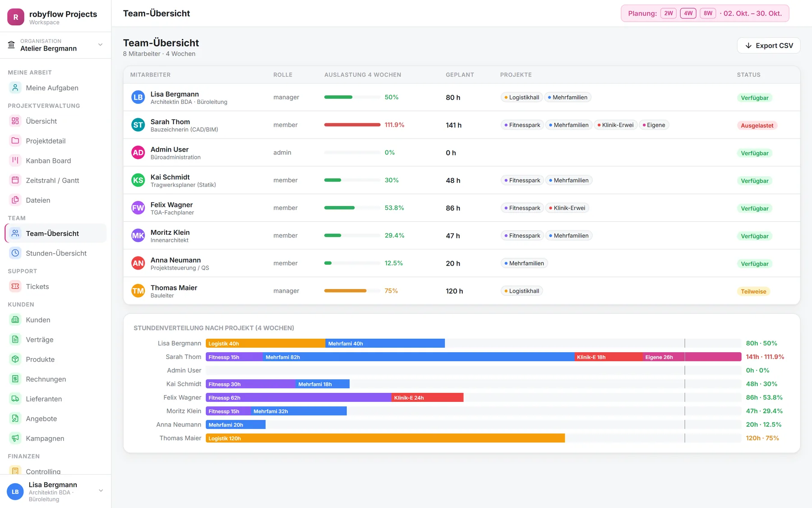Click the Tickets icon in sidebar
The height and width of the screenshot is (508, 812).
coord(15,286)
